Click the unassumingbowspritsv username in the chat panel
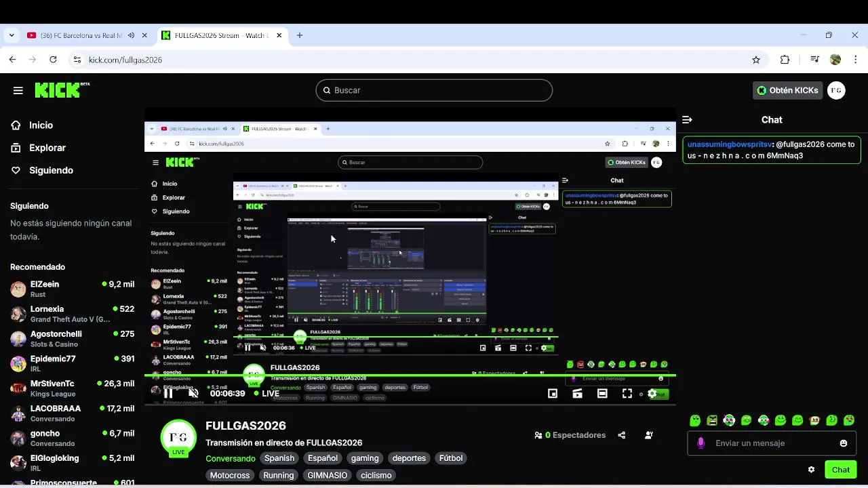 (x=729, y=144)
